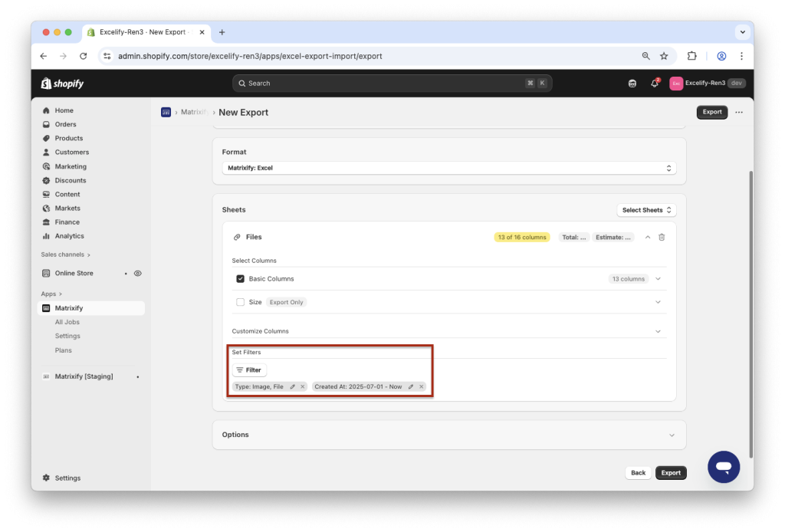
Task: Remove the Created At filter with the X icon
Action: click(x=421, y=386)
